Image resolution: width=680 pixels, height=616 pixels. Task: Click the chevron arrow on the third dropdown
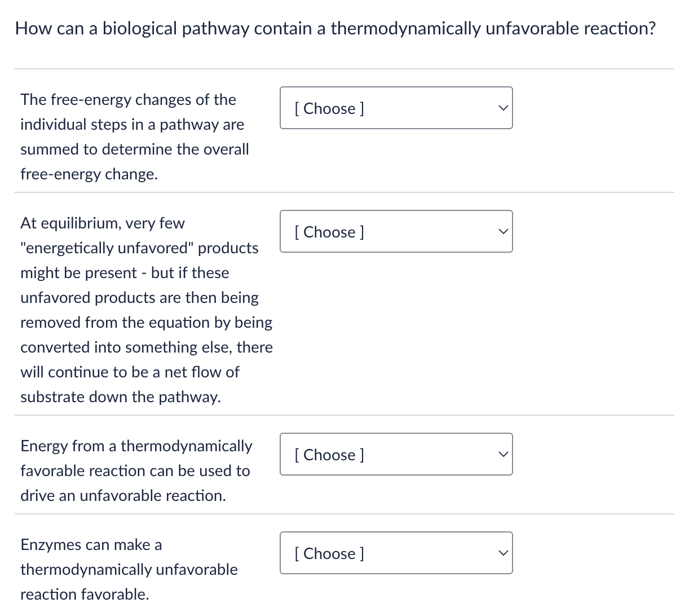(x=504, y=454)
